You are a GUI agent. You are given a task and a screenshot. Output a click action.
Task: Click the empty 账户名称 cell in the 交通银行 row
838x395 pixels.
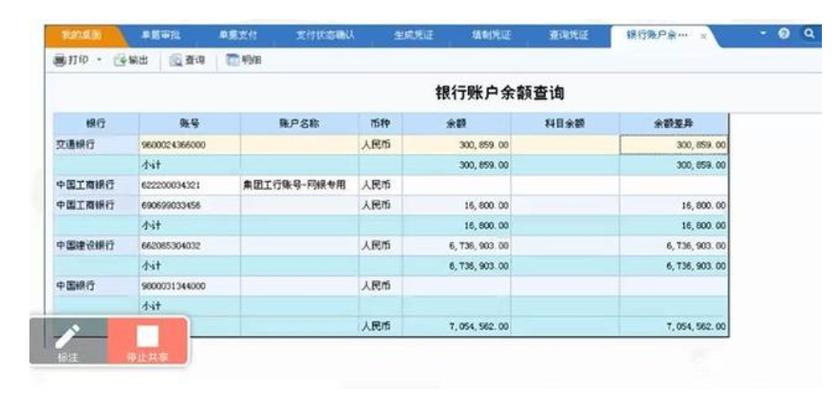click(x=299, y=145)
